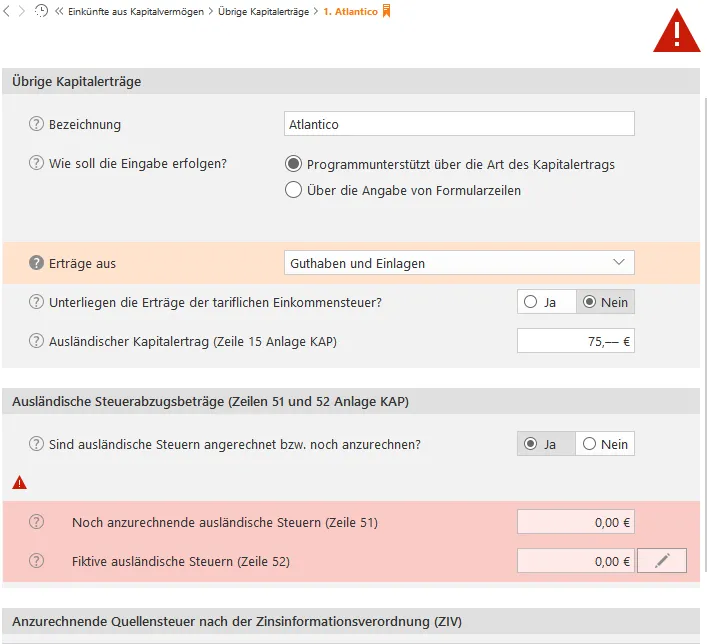
Task: Open help icon for Erträge aus
Action: (x=37, y=263)
